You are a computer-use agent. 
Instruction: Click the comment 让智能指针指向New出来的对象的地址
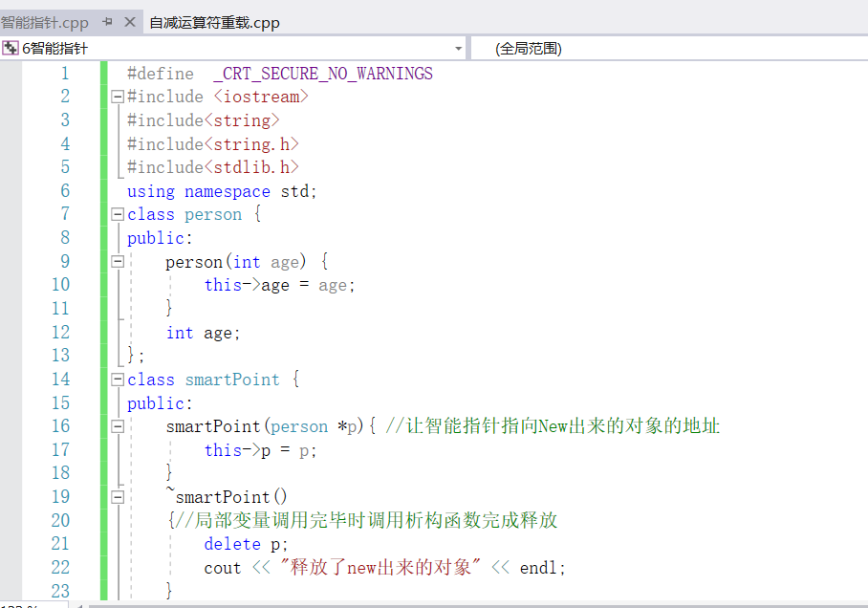[x=553, y=425]
